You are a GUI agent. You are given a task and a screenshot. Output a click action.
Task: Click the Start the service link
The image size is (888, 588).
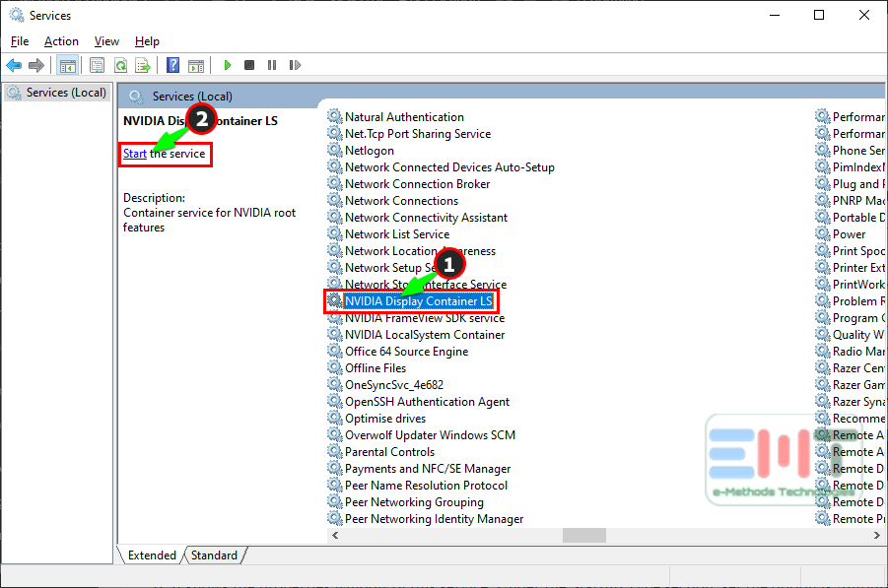point(135,154)
